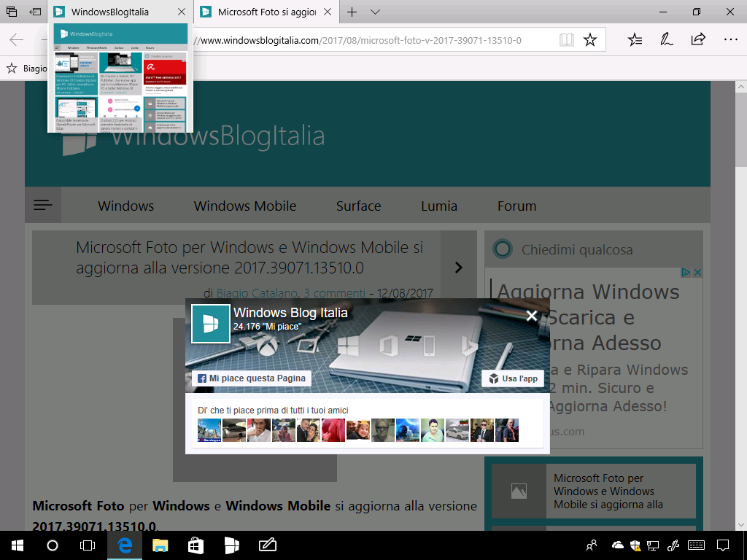Click the Windows Blog Italia page logo
Image resolution: width=747 pixels, height=560 pixels.
(211, 324)
